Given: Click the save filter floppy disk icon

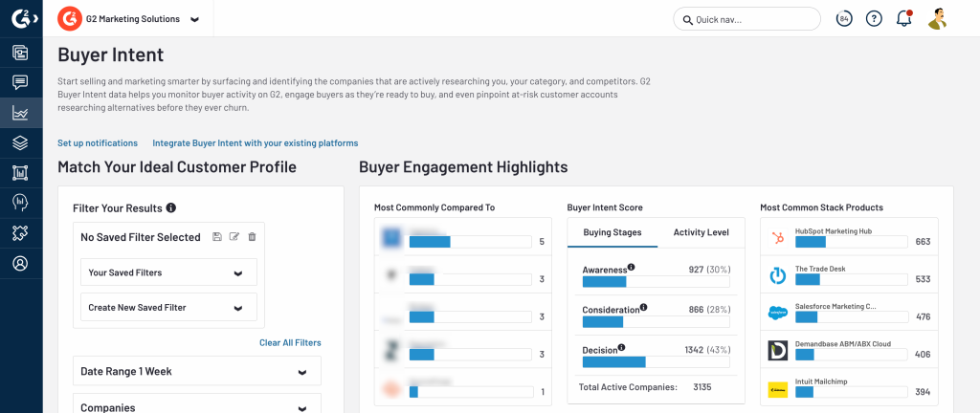Looking at the screenshot, I should coord(217,237).
